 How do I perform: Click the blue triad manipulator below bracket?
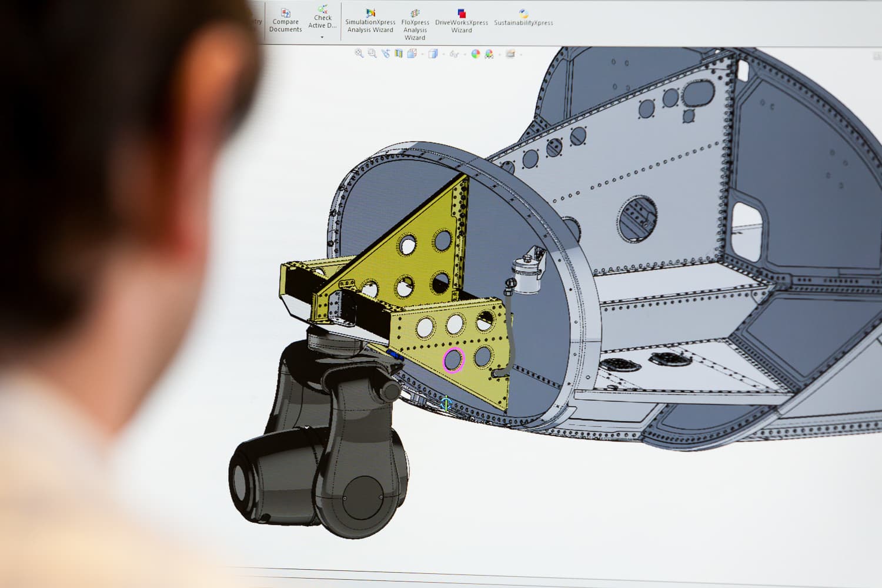click(446, 403)
